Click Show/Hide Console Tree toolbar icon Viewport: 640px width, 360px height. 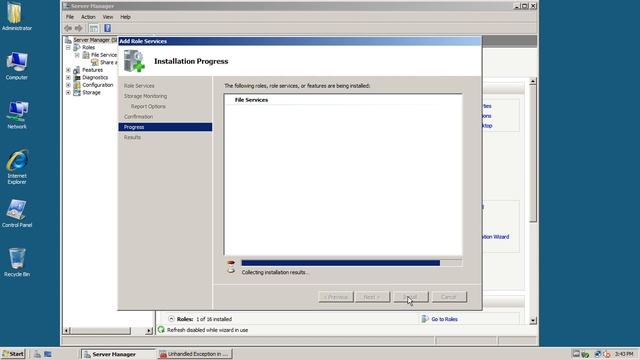93,28
